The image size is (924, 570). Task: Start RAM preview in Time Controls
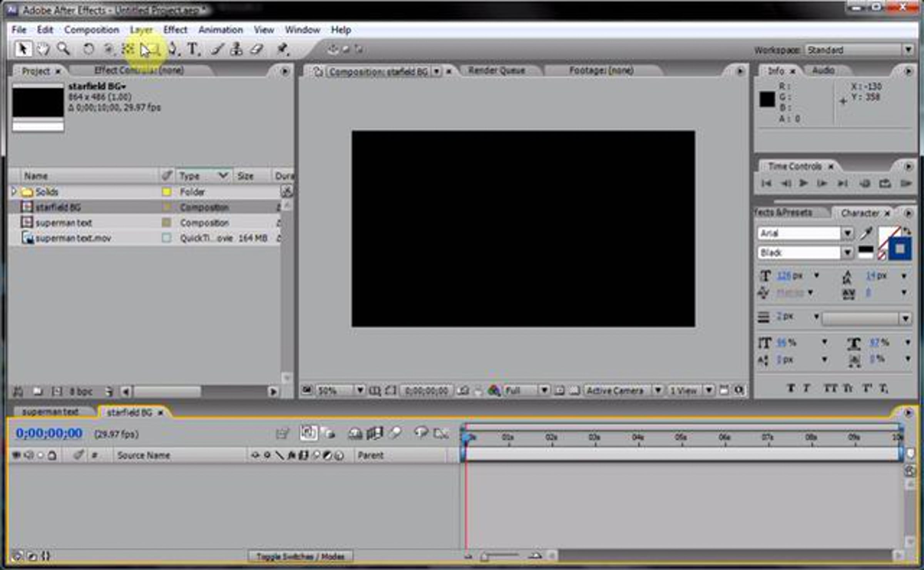[x=906, y=183]
